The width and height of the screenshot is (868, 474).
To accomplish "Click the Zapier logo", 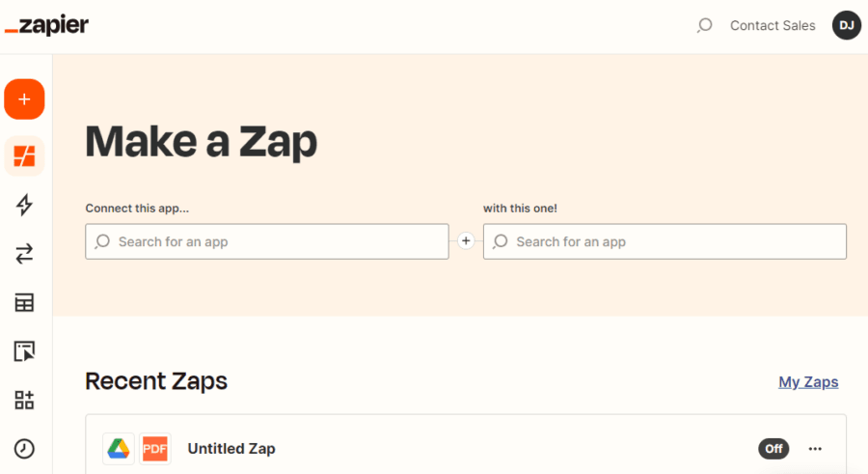I will (46, 26).
